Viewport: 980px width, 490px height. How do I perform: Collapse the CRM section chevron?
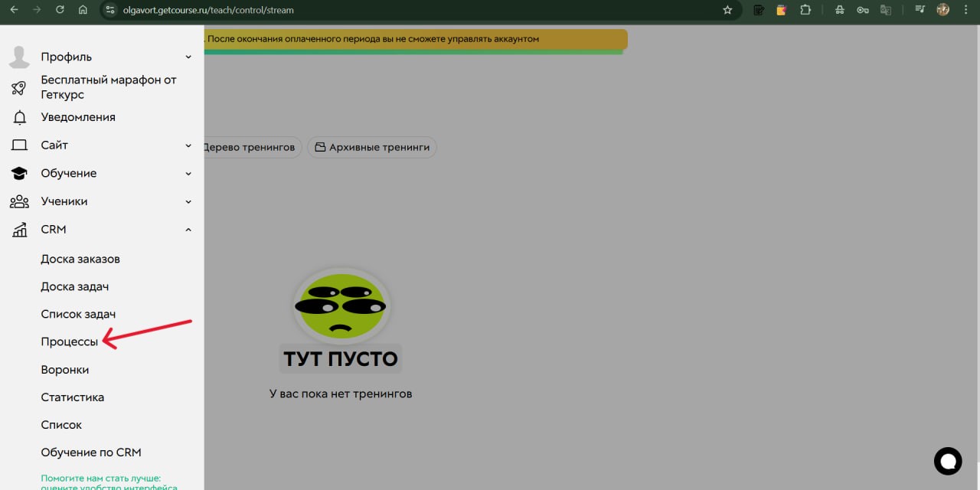[x=188, y=230]
